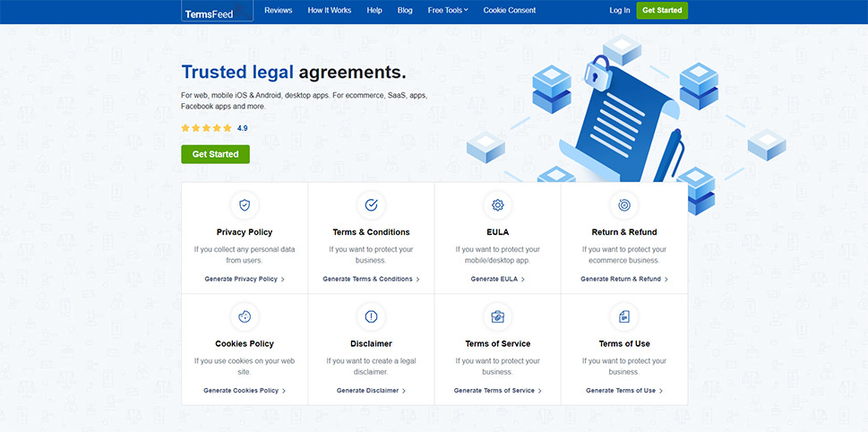Click the Terms of Use card title

(624, 343)
